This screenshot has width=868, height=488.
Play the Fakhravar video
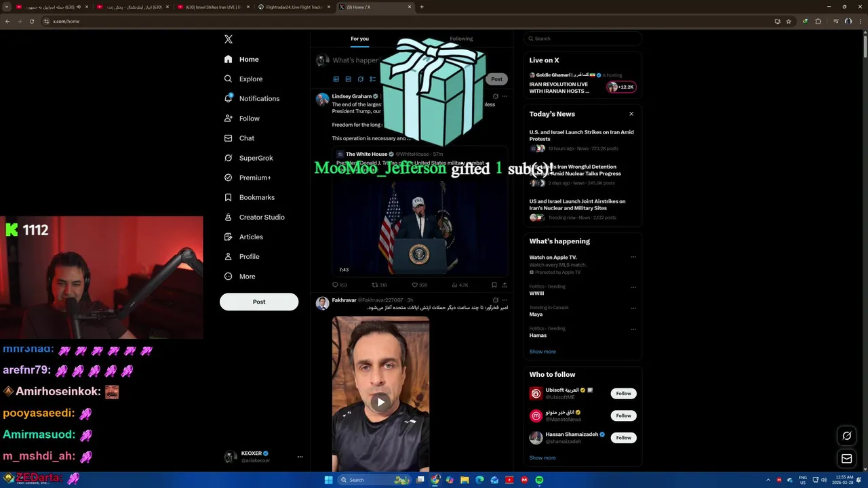pos(380,402)
